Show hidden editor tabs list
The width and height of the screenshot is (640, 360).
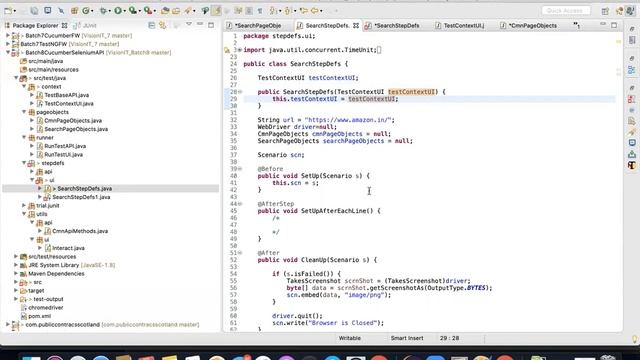(x=576, y=25)
